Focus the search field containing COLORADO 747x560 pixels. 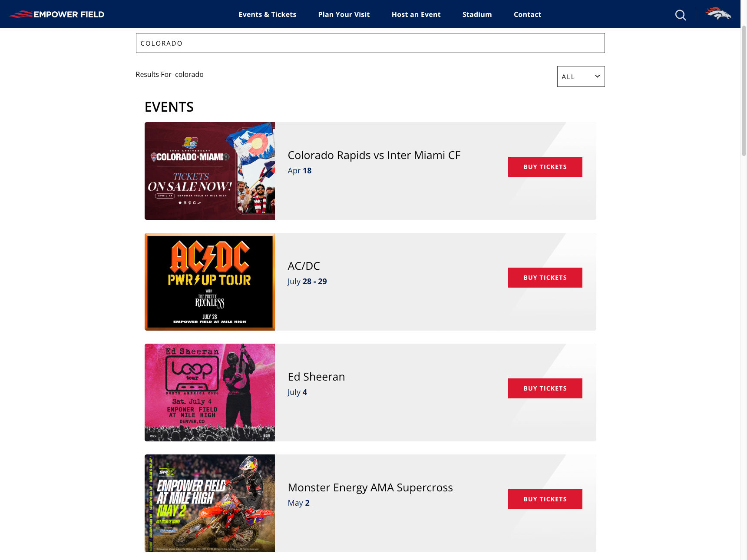370,43
